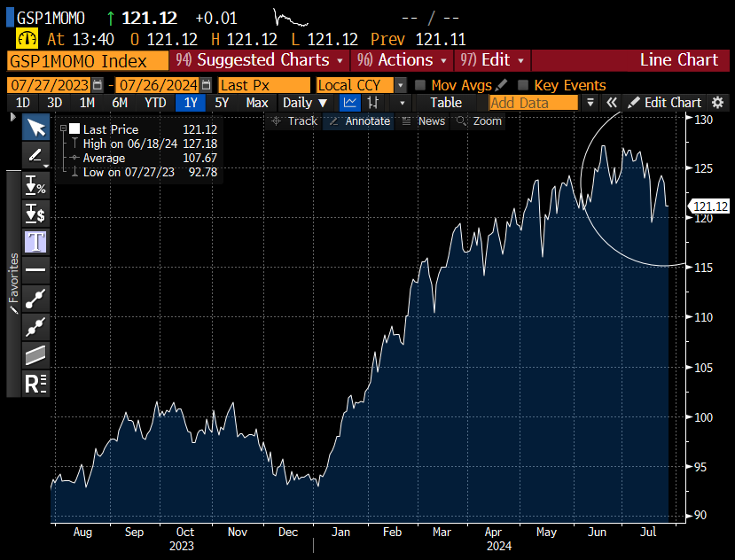The image size is (735, 560).
Task: Select the arrow pointer tool
Action: 36,127
